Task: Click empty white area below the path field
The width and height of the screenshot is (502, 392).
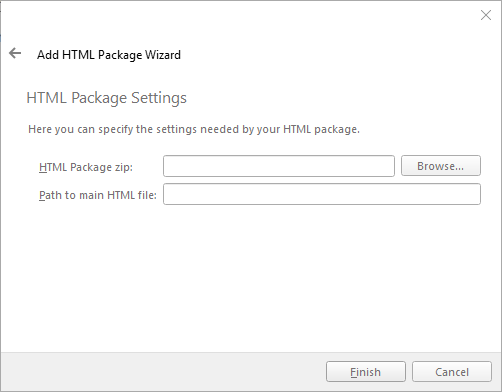Action: (250, 277)
